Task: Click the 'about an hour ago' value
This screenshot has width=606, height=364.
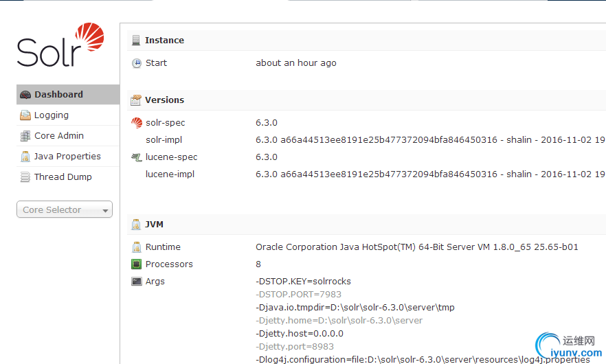Action: pos(296,63)
